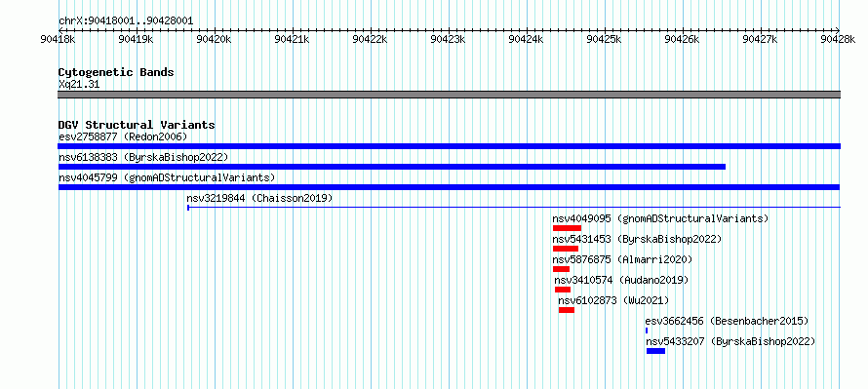Image resolution: width=868 pixels, height=389 pixels.
Task: Click the Cytogenetic Bands track title
Action: point(116,72)
